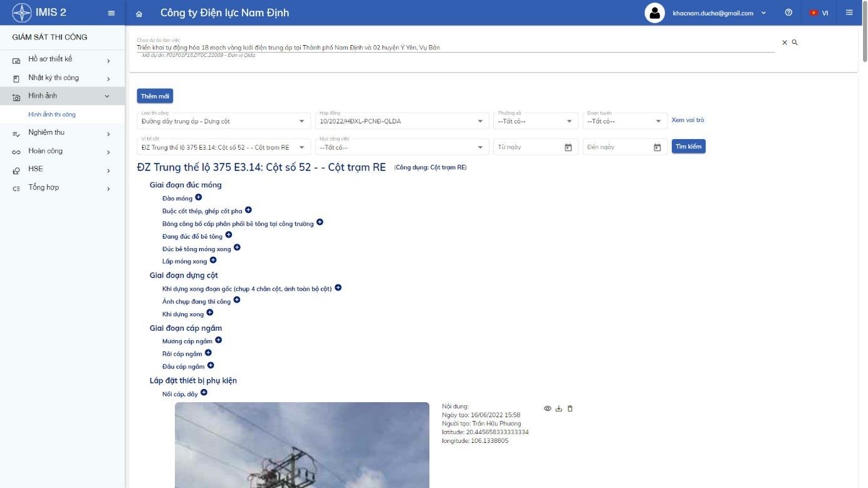Download the photo using download icon

point(558,408)
